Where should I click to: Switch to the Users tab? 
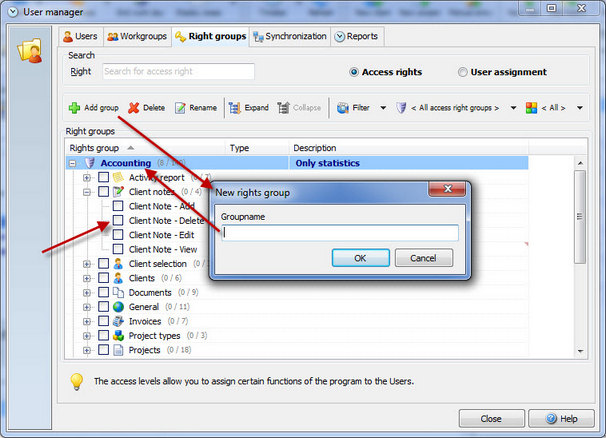coord(80,36)
